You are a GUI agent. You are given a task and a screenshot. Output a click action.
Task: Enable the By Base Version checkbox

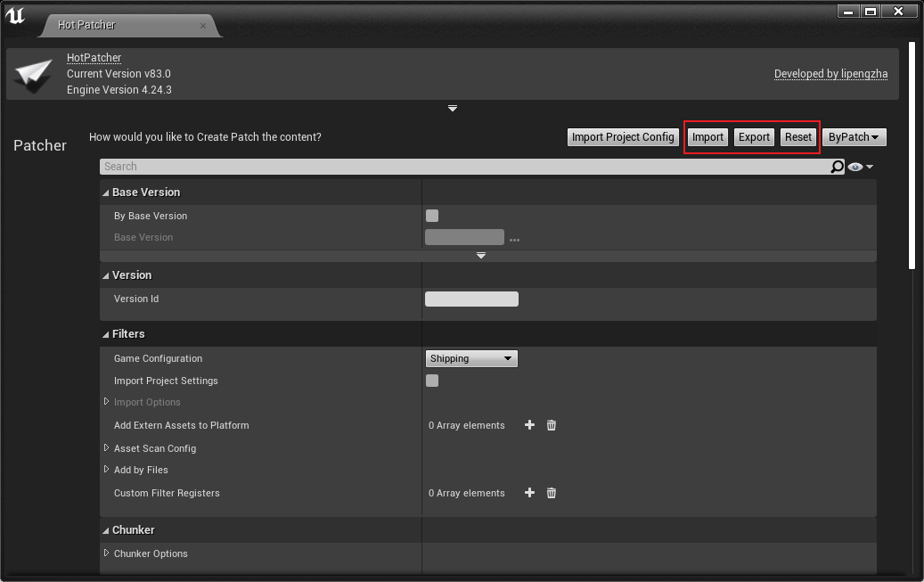[432, 216]
